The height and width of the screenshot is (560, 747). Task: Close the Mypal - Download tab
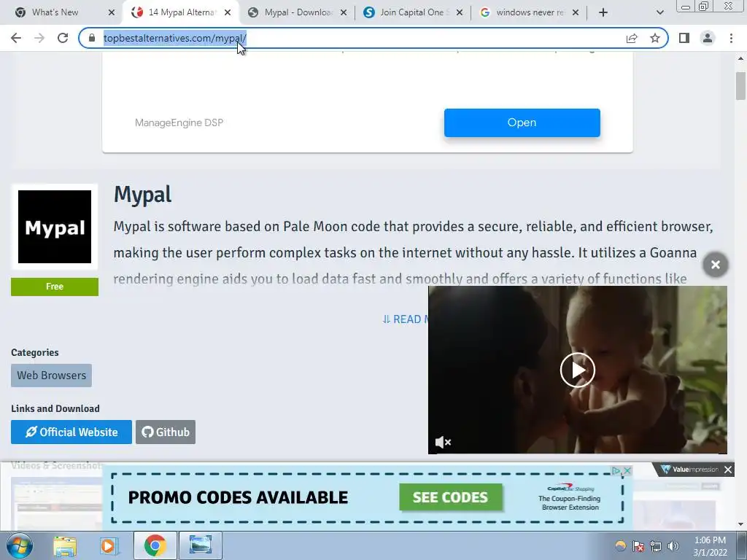point(344,12)
